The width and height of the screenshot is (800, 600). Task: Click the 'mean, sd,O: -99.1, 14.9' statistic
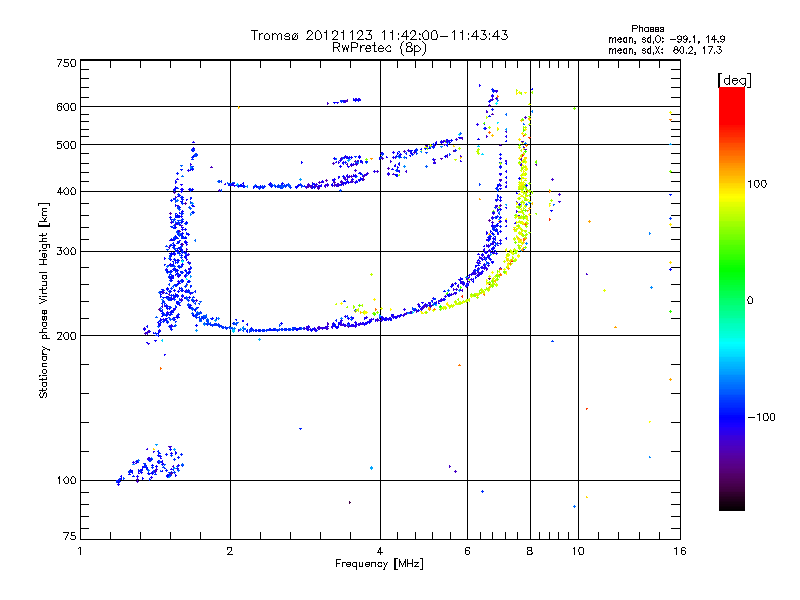666,39
